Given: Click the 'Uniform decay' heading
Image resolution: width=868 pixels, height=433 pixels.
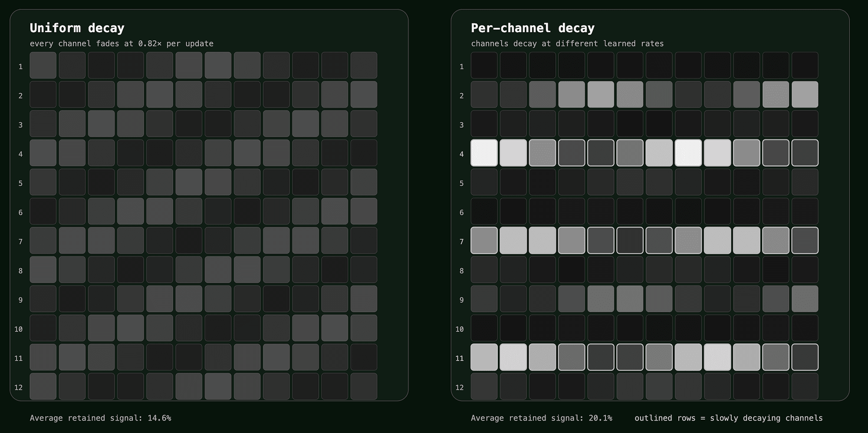Looking at the screenshot, I should (x=77, y=28).
